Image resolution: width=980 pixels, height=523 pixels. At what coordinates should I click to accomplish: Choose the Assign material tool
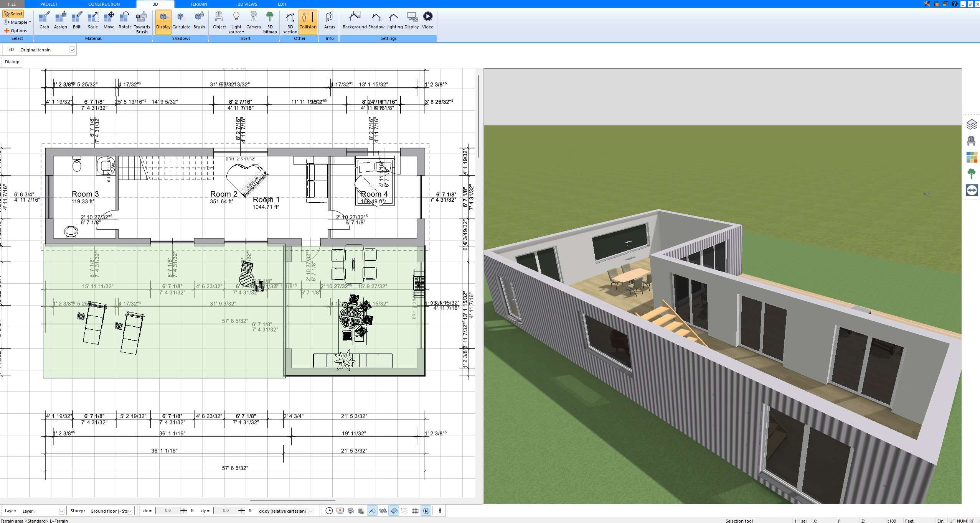coord(60,20)
